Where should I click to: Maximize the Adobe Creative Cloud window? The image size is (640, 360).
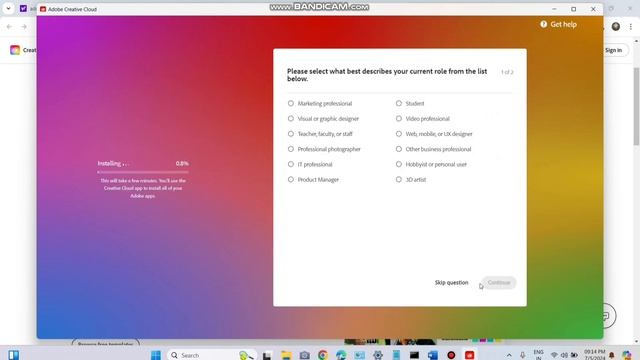coord(573,9)
